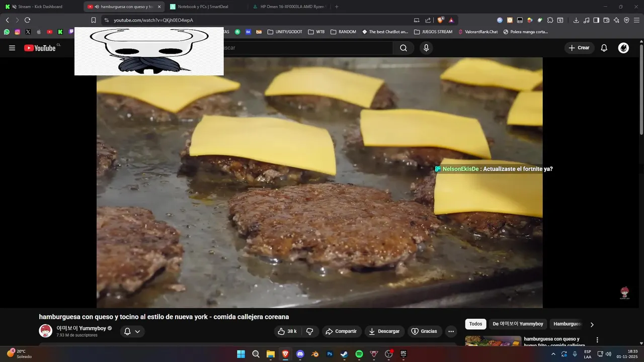Open Discord from the taskbar

(x=300, y=354)
